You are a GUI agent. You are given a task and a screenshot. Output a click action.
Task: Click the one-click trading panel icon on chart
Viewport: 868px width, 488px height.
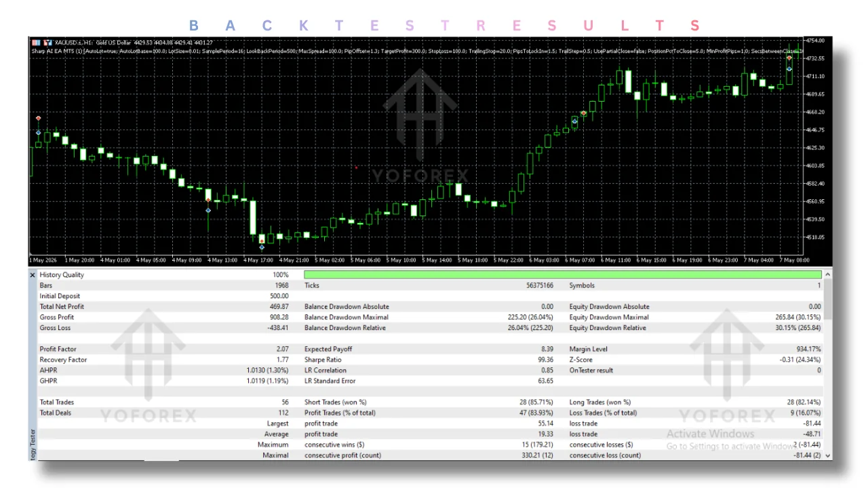point(36,42)
